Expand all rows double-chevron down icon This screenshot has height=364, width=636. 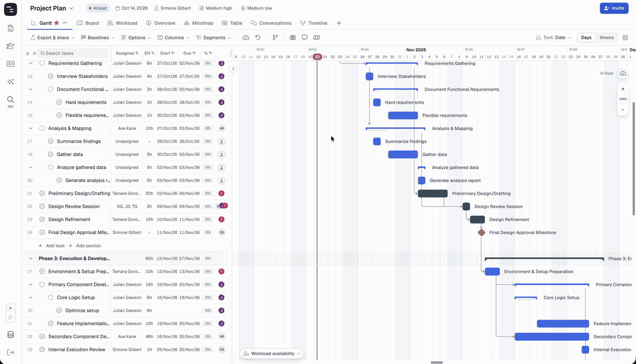28,54
